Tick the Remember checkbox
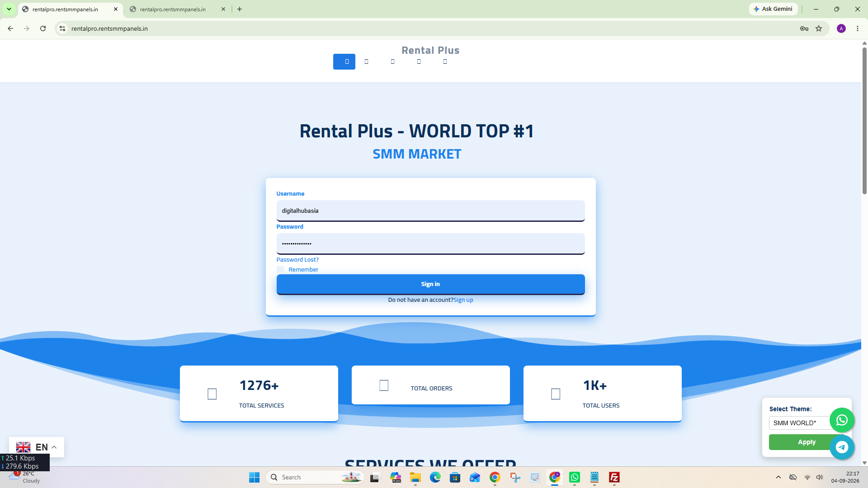The image size is (868, 488). click(280, 270)
